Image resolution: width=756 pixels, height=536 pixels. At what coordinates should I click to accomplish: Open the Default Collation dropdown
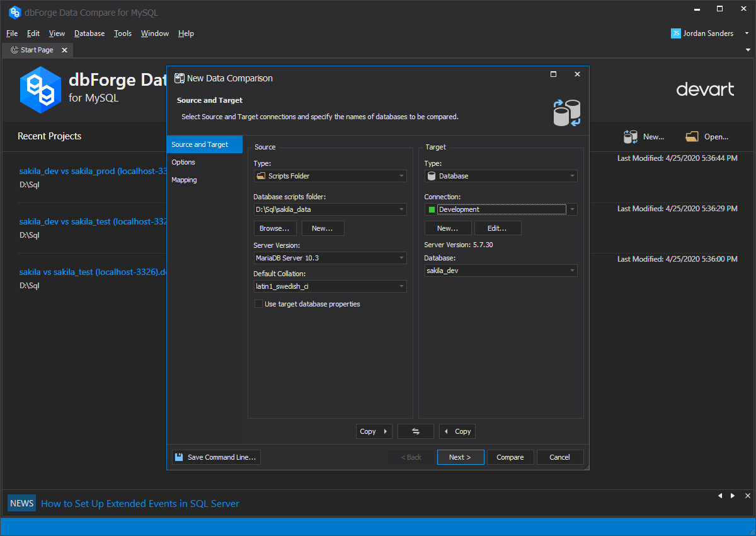click(x=401, y=287)
